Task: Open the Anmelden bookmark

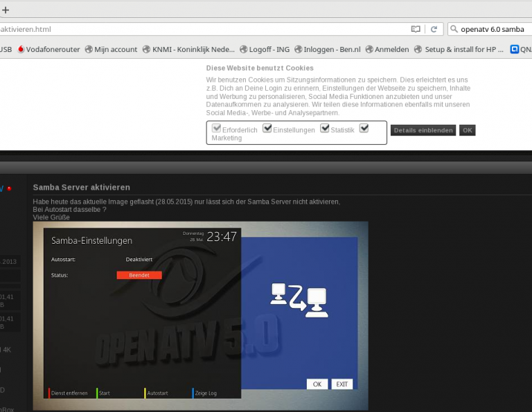Action: [387, 49]
